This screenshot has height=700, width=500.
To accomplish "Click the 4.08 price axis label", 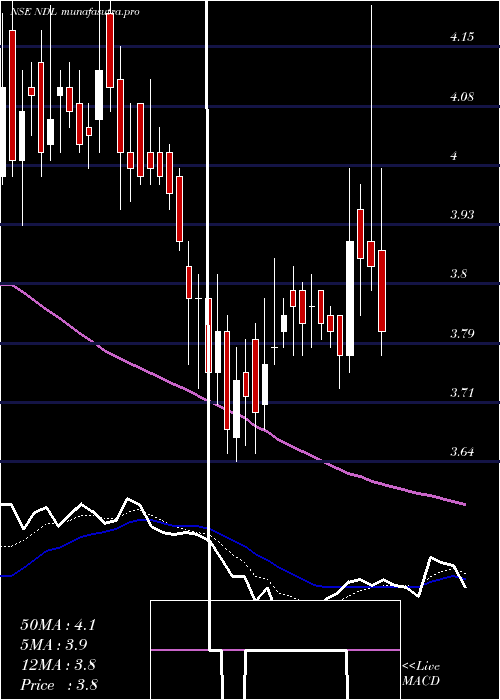I will point(462,97).
